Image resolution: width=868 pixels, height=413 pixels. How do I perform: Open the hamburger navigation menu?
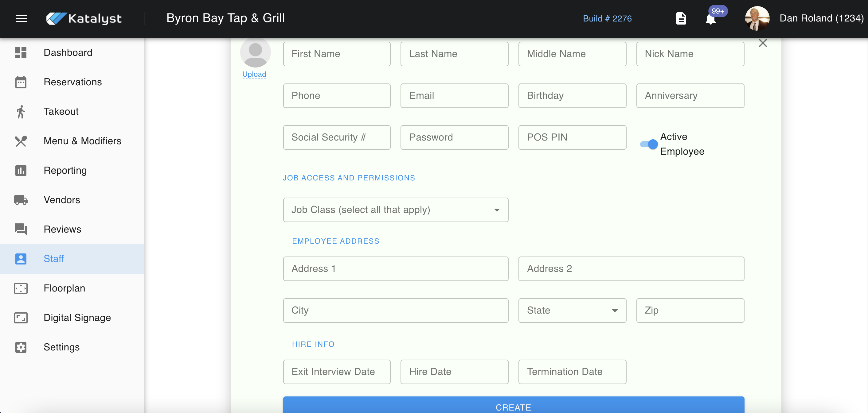coord(22,18)
